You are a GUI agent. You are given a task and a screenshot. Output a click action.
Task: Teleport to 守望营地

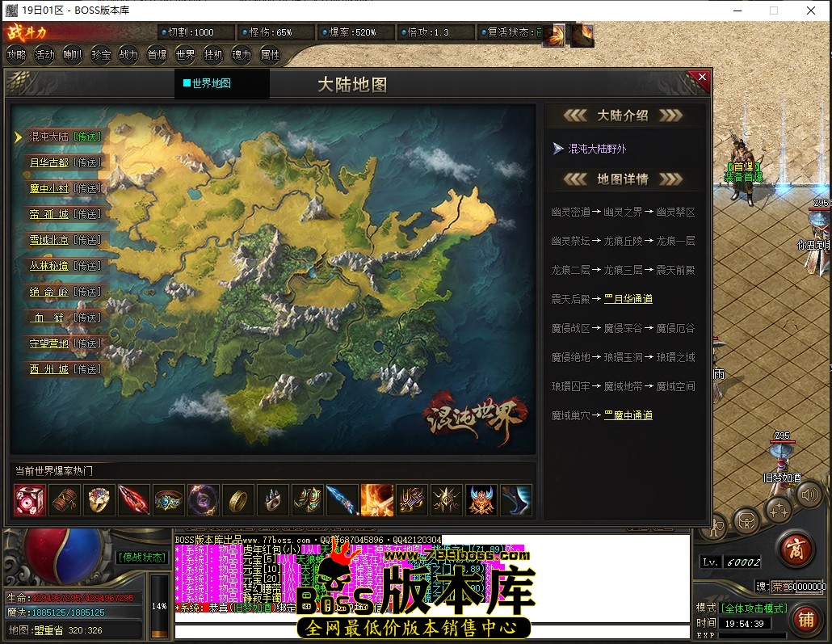[x=87, y=343]
